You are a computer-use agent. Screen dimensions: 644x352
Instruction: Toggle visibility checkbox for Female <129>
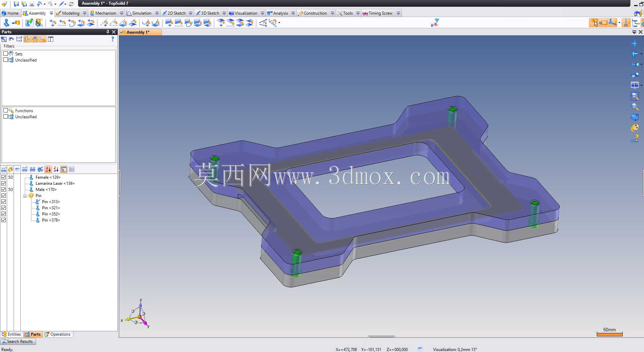pos(4,177)
